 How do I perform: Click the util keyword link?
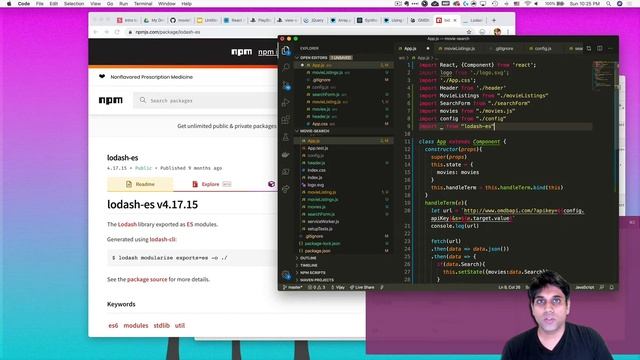point(180,325)
